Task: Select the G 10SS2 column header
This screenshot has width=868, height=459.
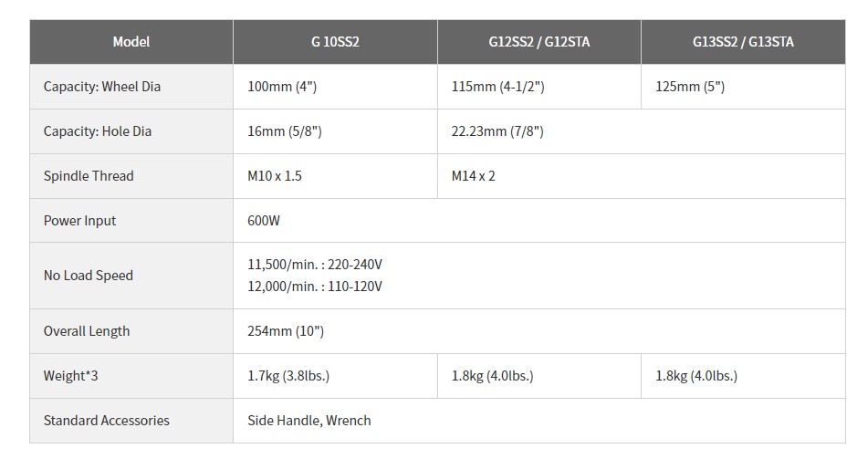Action: (335, 42)
